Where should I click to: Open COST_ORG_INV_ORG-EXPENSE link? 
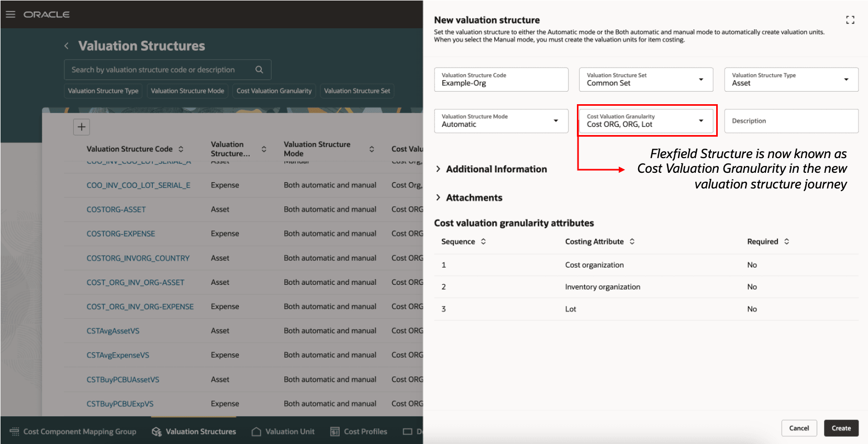pos(140,306)
